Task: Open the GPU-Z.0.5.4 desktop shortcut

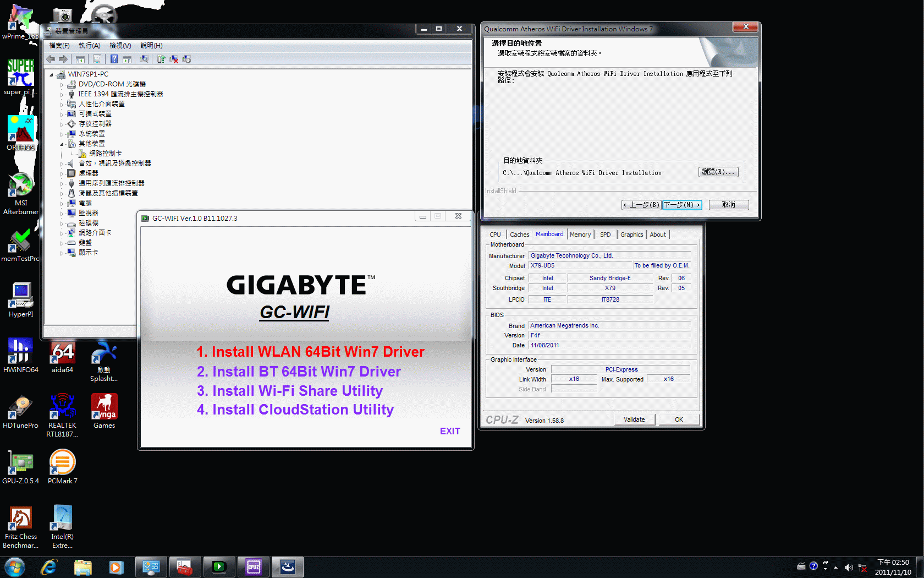Action: pos(21,467)
